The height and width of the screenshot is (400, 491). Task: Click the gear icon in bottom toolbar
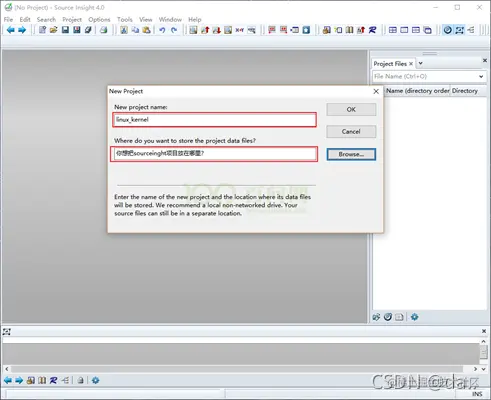(x=95, y=380)
